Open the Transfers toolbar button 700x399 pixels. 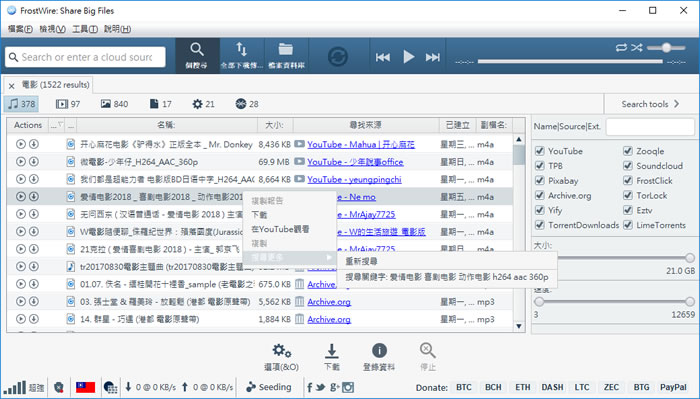[242, 56]
